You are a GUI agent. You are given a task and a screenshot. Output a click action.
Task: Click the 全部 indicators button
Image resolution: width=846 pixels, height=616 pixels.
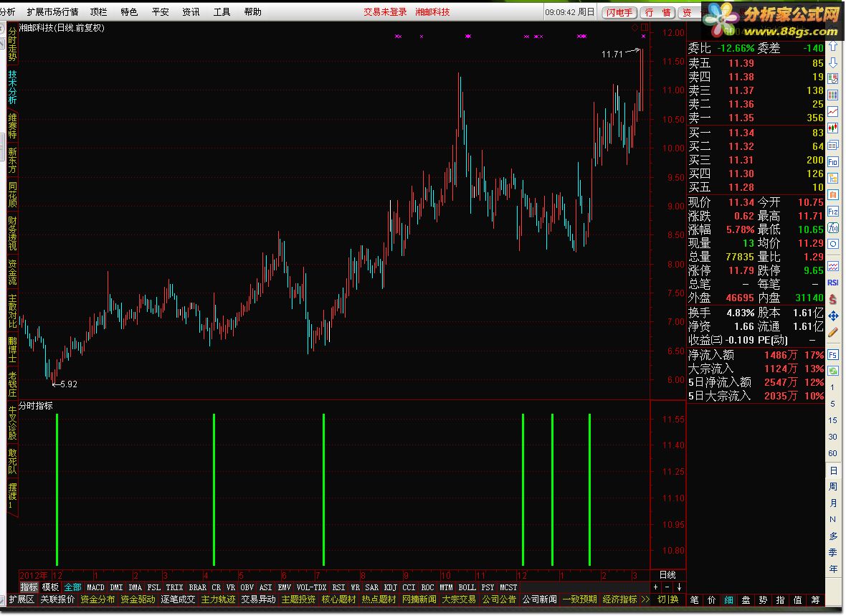[x=73, y=587]
